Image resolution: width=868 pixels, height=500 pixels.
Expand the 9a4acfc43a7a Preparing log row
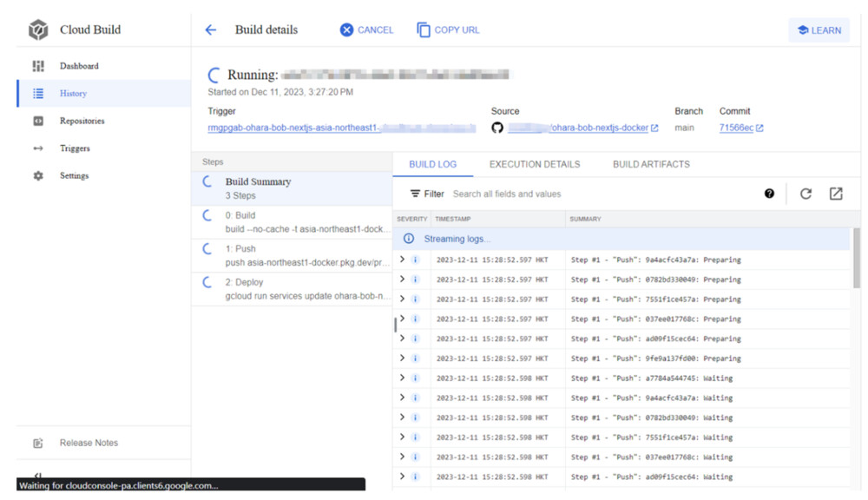pos(402,260)
